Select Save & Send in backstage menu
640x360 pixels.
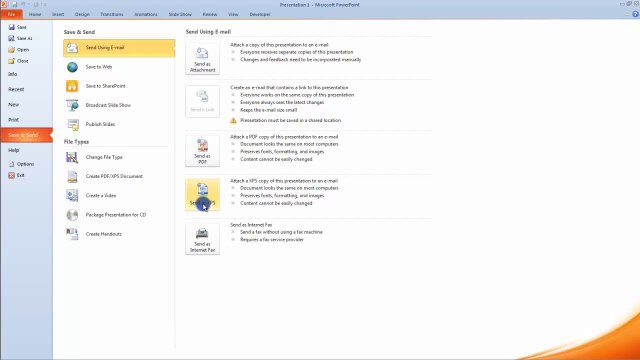pos(27,135)
